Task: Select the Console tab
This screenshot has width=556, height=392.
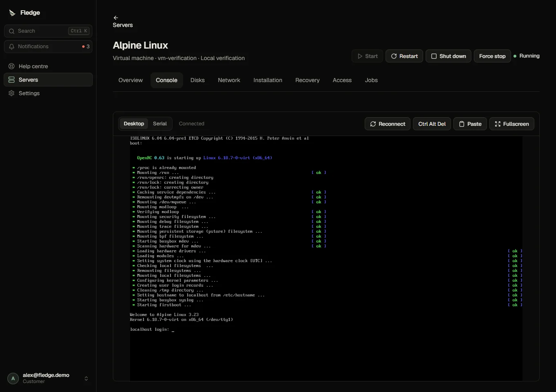Action: click(x=166, y=80)
